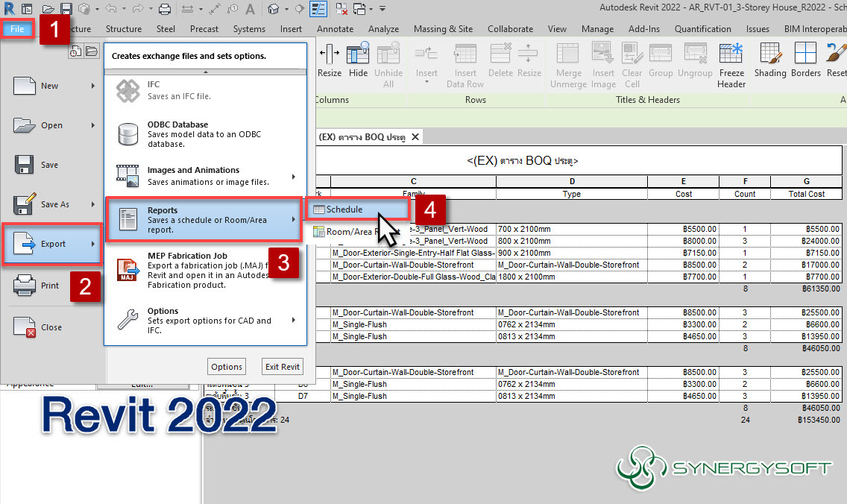Image resolution: width=847 pixels, height=504 pixels.
Task: Click the Exit Revit button
Action: click(282, 366)
